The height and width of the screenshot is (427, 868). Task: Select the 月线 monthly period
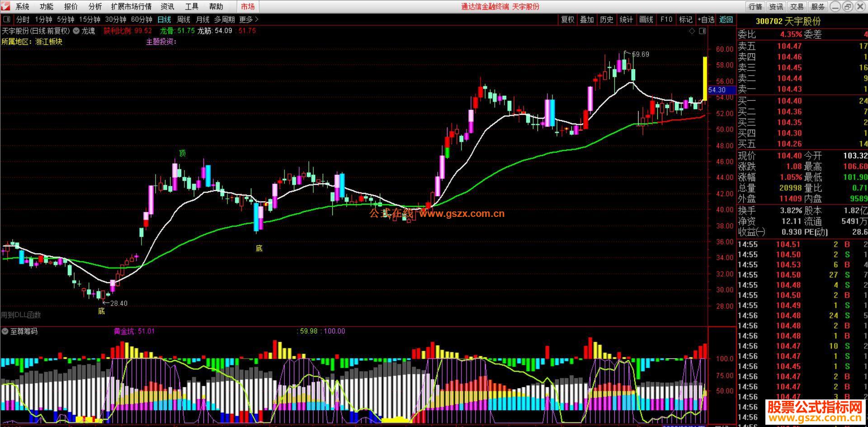pos(203,19)
